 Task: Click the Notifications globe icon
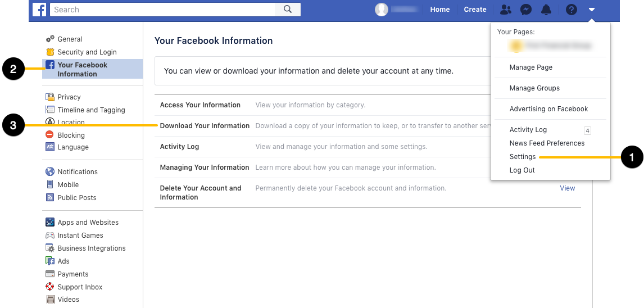coord(50,171)
